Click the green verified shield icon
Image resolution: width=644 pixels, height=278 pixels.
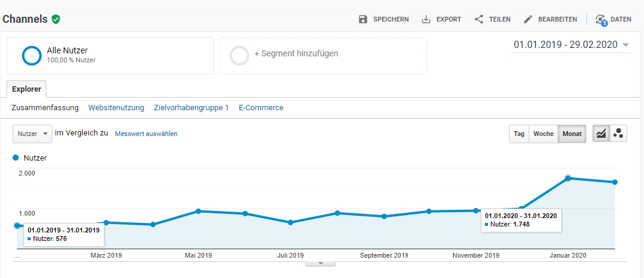coord(56,19)
